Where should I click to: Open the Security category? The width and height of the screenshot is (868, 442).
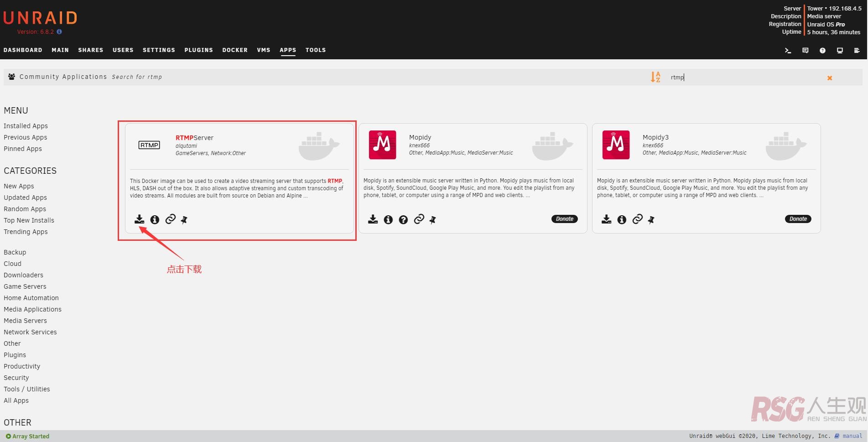[x=16, y=378]
